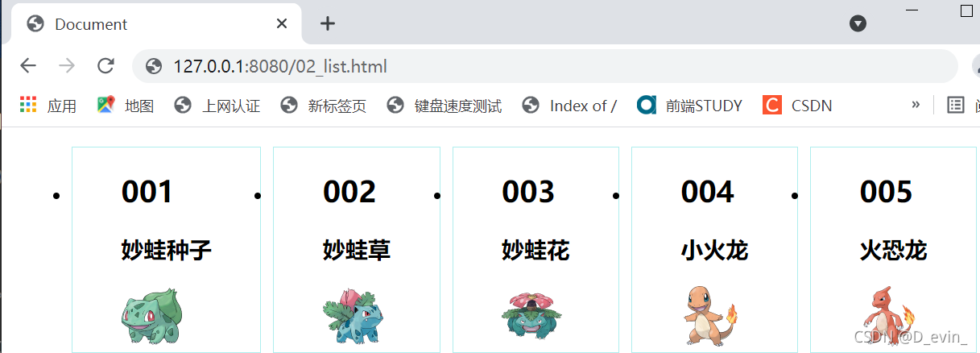Open the CSDN bookmark
The height and width of the screenshot is (353, 980).
[x=797, y=106]
